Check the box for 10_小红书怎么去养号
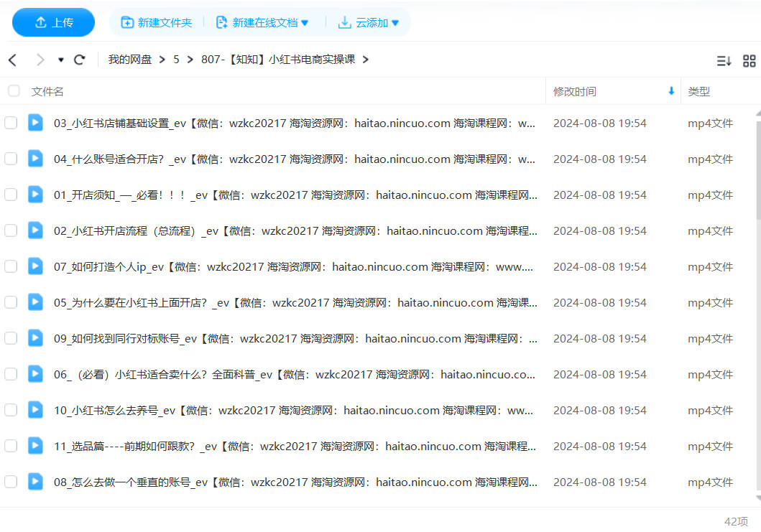Image resolution: width=761 pixels, height=532 pixels. pos(11,410)
